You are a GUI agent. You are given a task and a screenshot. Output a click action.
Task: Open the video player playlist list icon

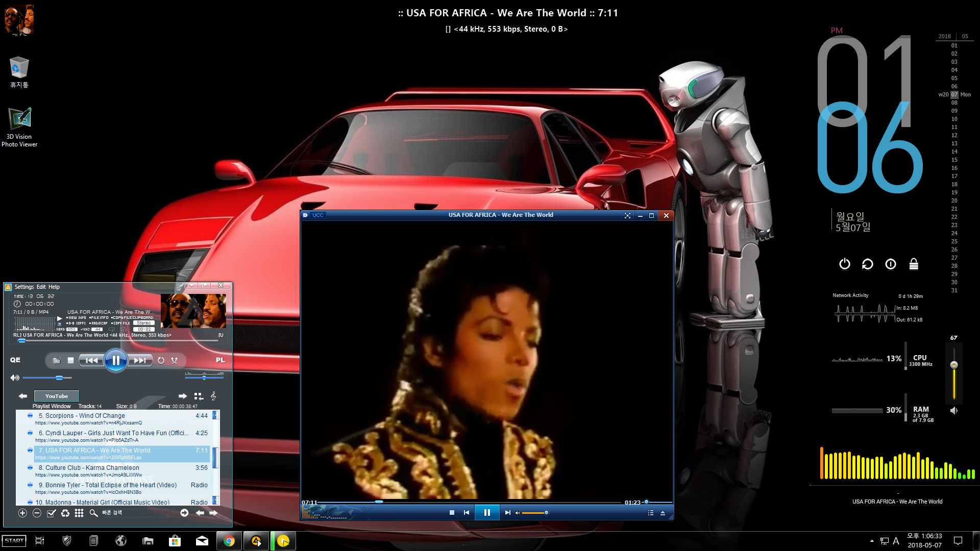click(x=651, y=513)
